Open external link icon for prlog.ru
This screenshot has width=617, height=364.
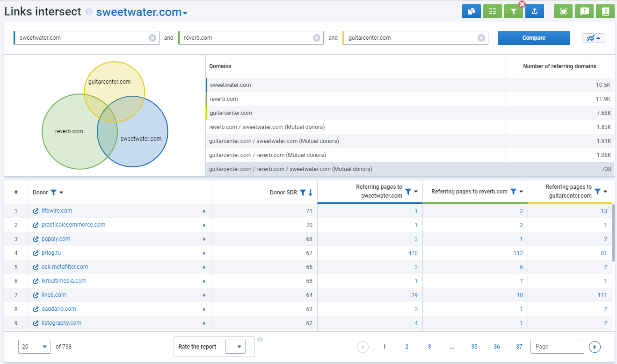click(x=36, y=253)
